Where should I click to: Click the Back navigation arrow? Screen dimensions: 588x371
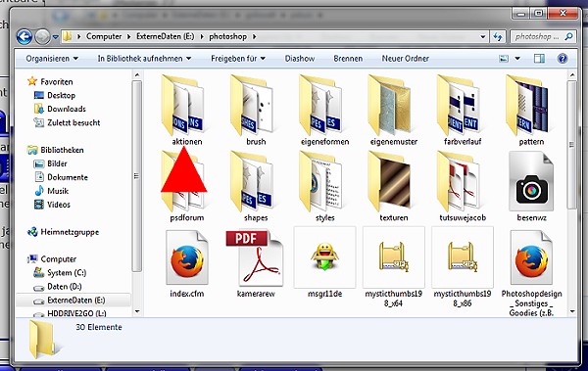pyautogui.click(x=24, y=37)
